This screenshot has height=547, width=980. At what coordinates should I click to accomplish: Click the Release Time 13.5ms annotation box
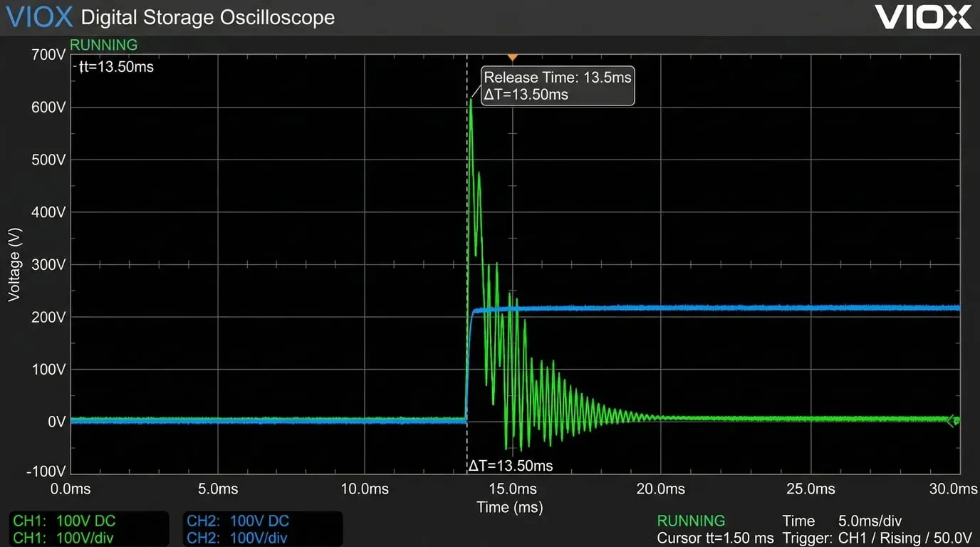(x=558, y=85)
